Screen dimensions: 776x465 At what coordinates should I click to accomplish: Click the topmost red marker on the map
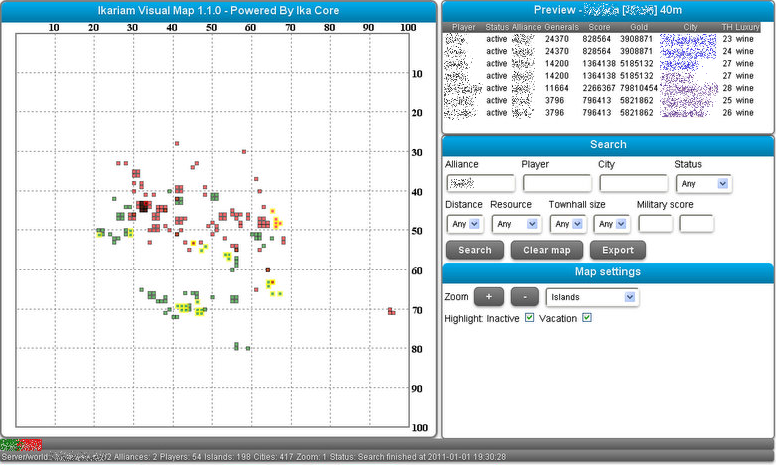176,144
